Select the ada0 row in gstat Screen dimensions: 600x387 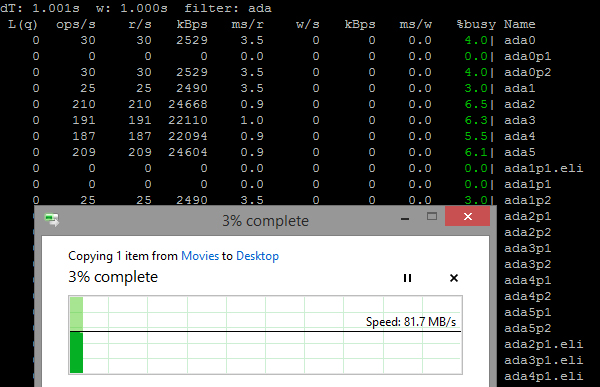291,40
